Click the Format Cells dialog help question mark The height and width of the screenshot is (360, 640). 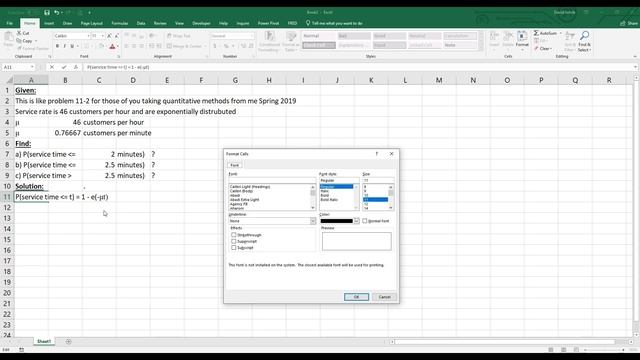pyautogui.click(x=377, y=154)
